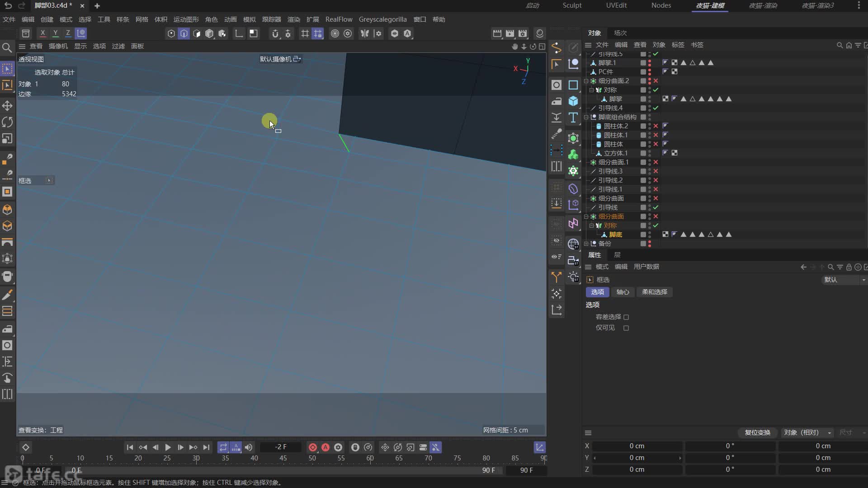Screen dimensions: 868x488
Task: Collapse 对称 node under 细分曲面.2
Action: (x=591, y=90)
